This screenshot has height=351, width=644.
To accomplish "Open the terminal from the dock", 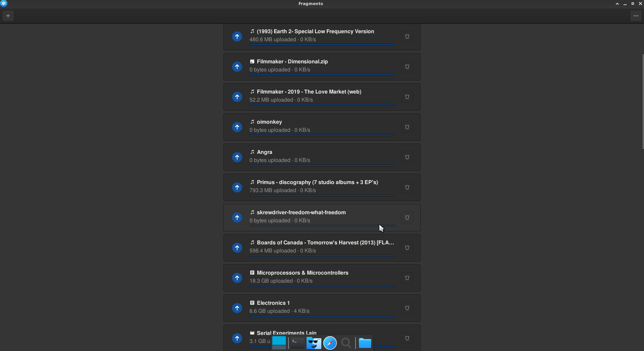I will (297, 343).
